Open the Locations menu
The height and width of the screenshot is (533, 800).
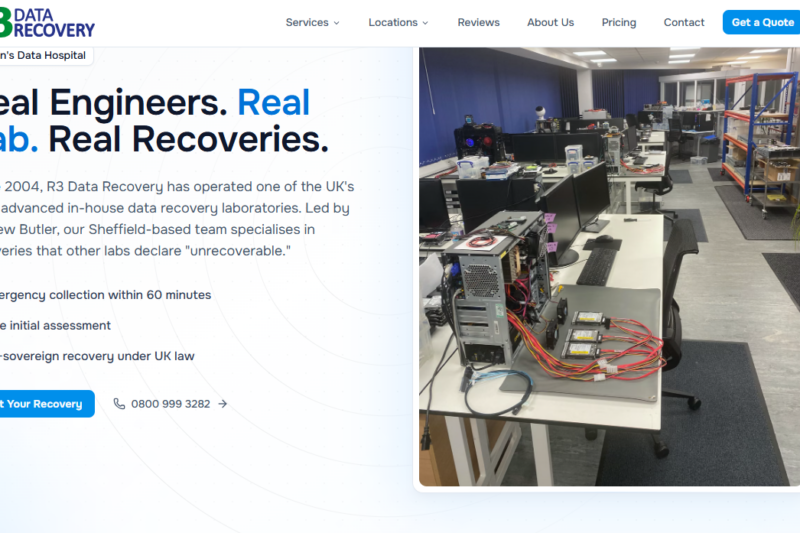(x=398, y=22)
